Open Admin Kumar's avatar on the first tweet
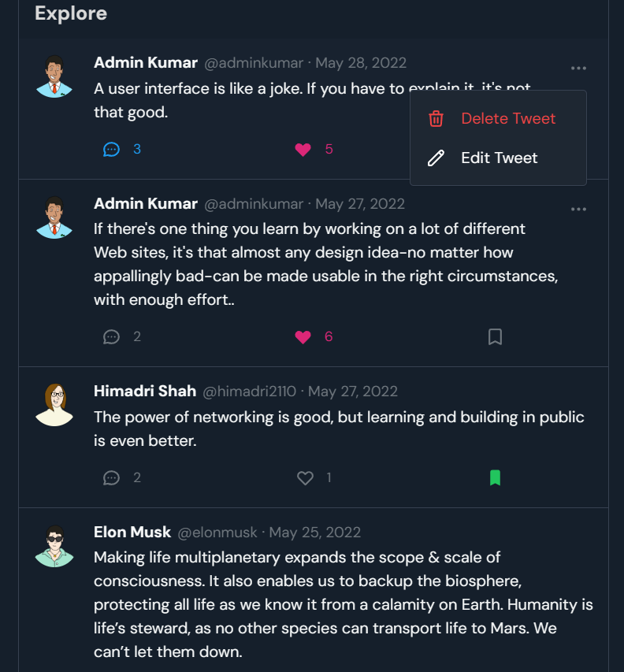 point(54,76)
